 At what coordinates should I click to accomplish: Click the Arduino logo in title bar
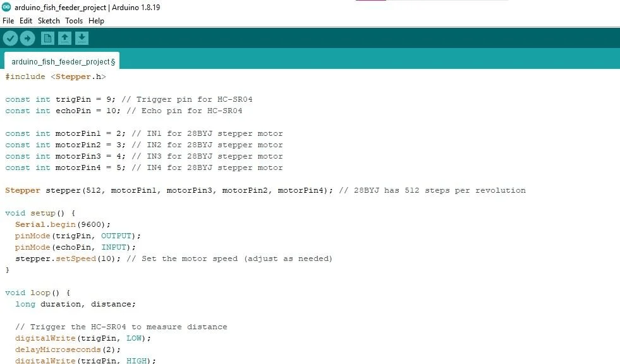coord(6,7)
